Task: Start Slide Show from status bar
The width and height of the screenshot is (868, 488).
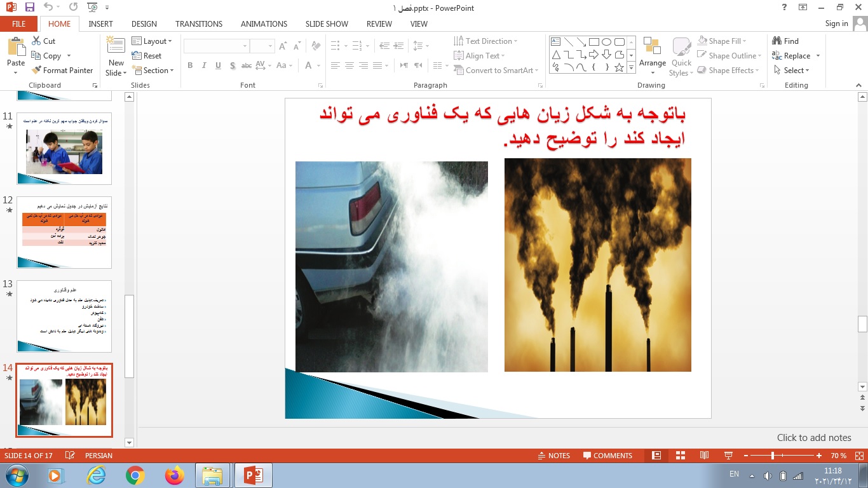Action: [x=728, y=456]
